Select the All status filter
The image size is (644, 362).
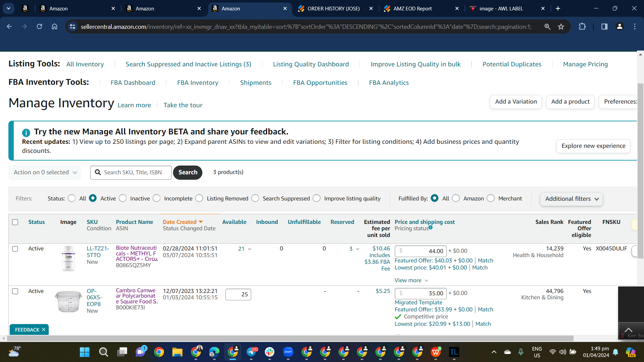[x=71, y=198]
